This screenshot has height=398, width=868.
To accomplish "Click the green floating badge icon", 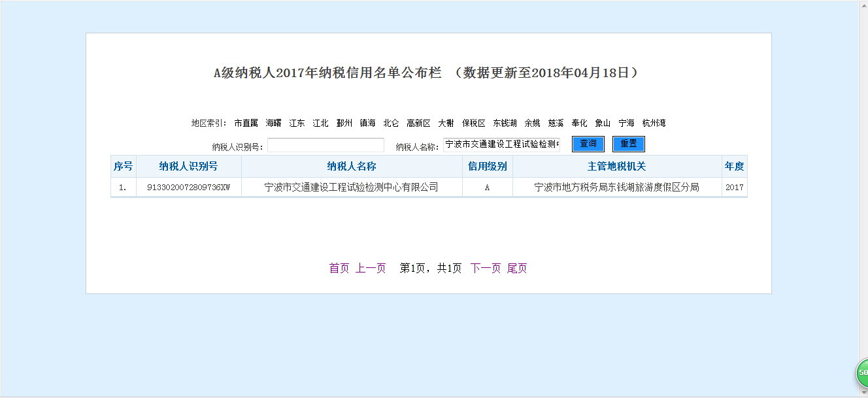I will coord(861,373).
